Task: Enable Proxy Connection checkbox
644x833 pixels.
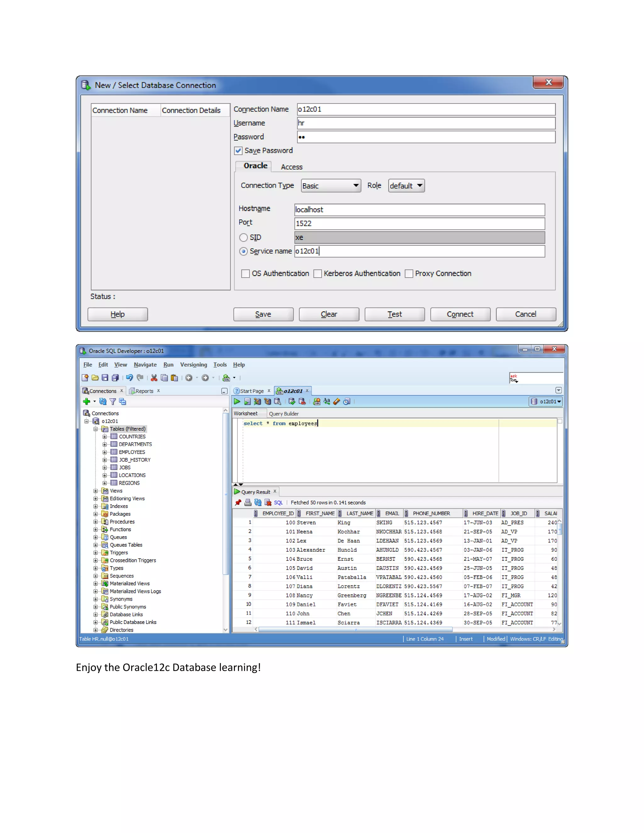Action: [x=409, y=273]
